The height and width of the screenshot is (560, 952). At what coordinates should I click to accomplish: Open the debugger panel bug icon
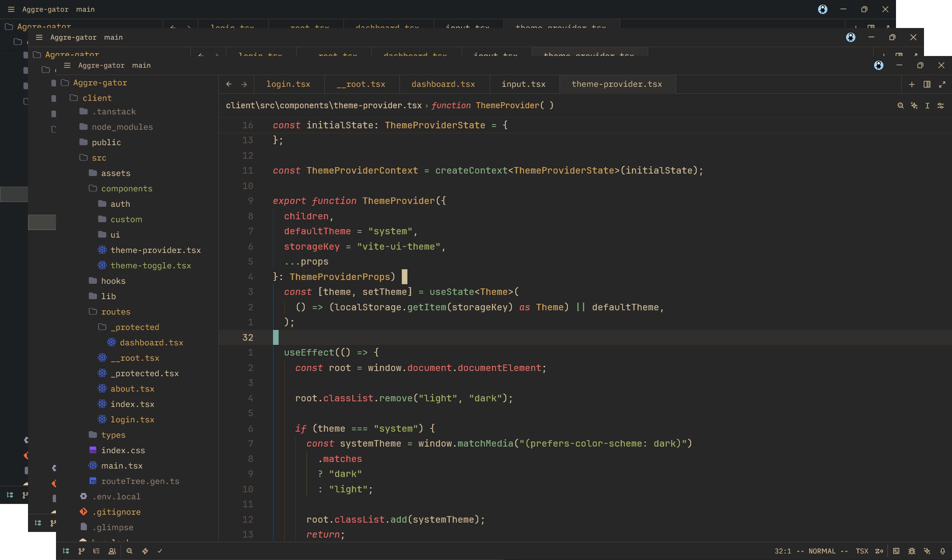click(911, 551)
